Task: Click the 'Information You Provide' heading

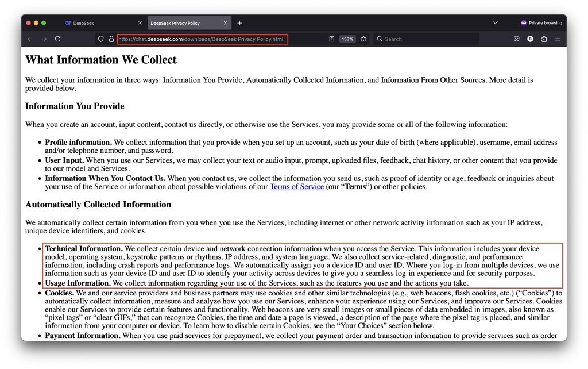Action: click(x=75, y=106)
